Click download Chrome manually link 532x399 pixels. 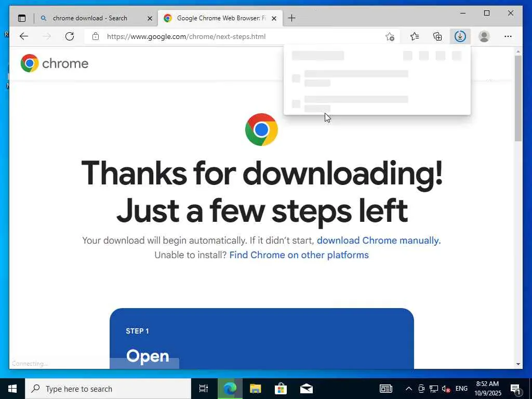point(379,240)
